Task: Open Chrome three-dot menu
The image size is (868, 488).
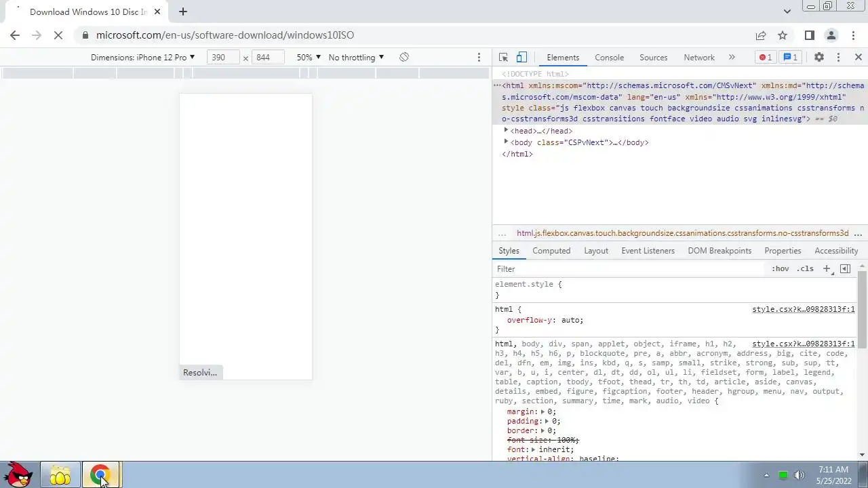Action: click(x=852, y=35)
